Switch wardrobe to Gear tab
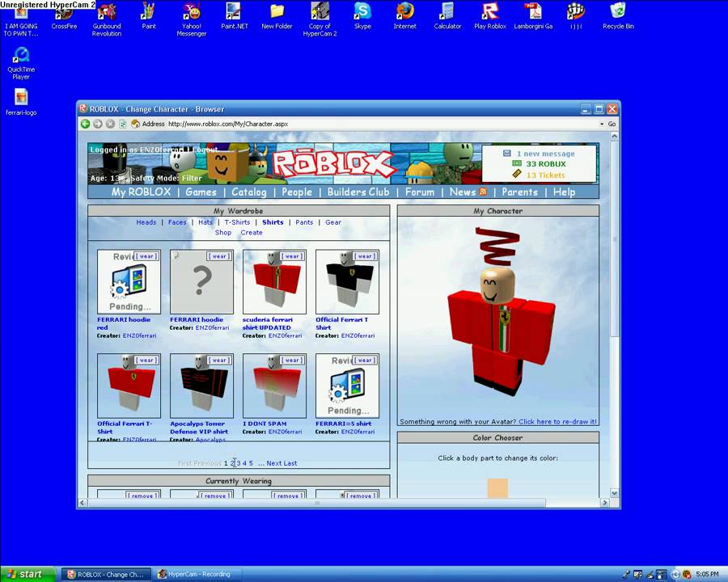This screenshot has height=582, width=728. (x=333, y=222)
